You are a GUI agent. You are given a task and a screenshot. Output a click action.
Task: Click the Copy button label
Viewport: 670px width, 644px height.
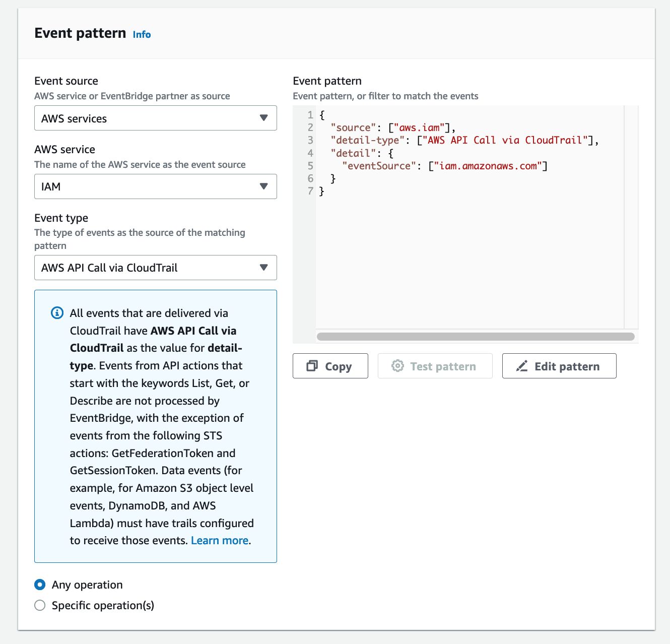pos(338,366)
